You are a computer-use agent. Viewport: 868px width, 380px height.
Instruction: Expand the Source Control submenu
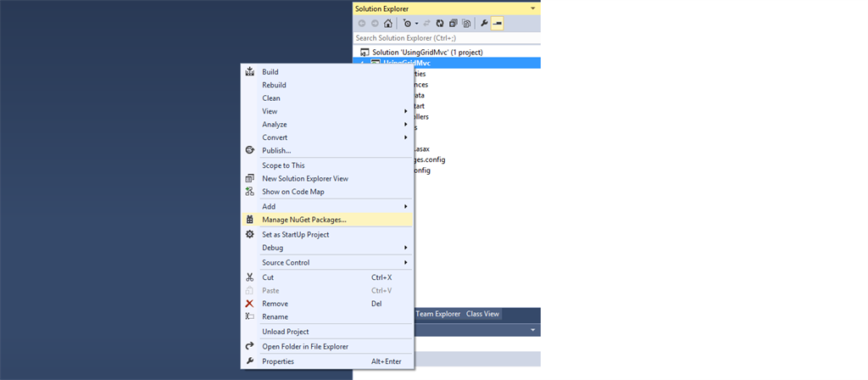click(x=328, y=263)
